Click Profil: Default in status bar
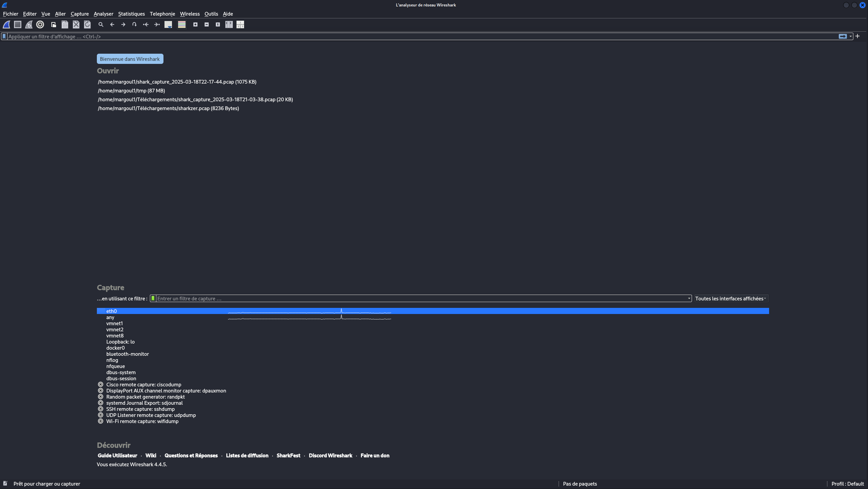The width and height of the screenshot is (868, 489). click(847, 484)
